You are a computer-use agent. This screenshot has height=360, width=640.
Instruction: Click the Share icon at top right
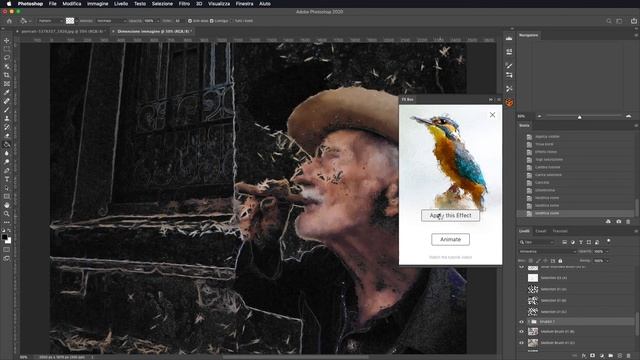tap(634, 21)
